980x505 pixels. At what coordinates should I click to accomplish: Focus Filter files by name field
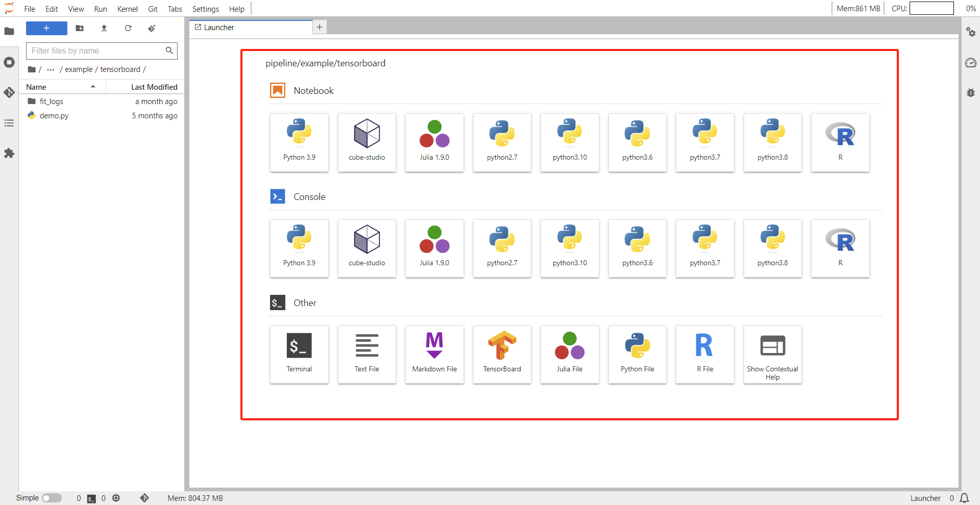click(102, 50)
